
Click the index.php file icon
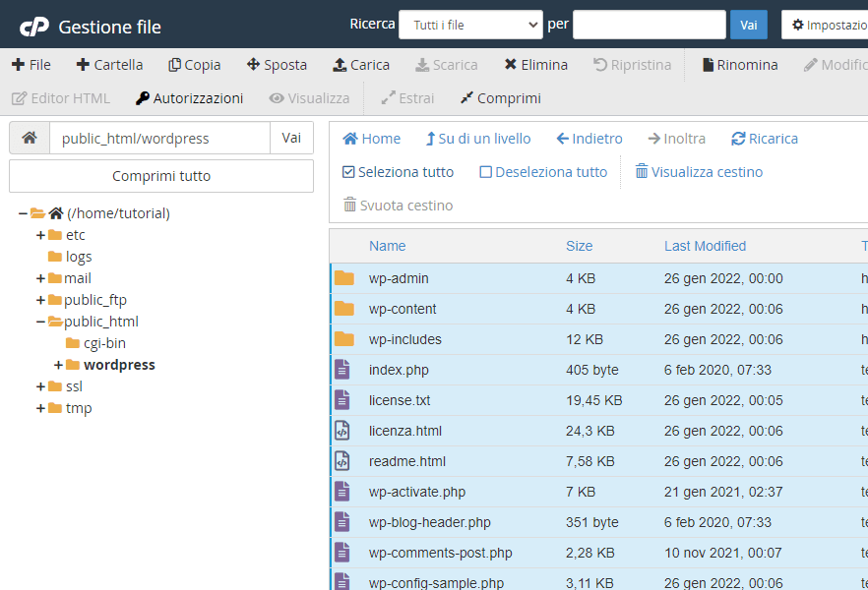[342, 370]
